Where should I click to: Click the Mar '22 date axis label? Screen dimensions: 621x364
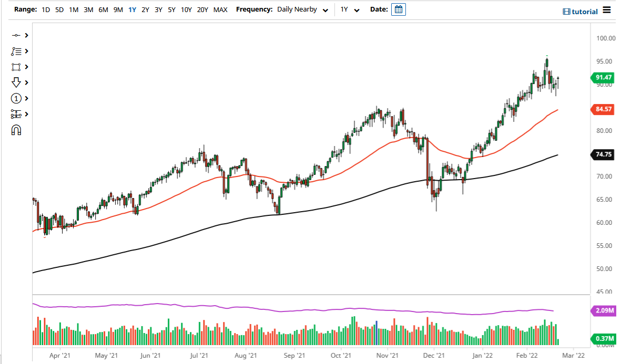[x=573, y=355]
